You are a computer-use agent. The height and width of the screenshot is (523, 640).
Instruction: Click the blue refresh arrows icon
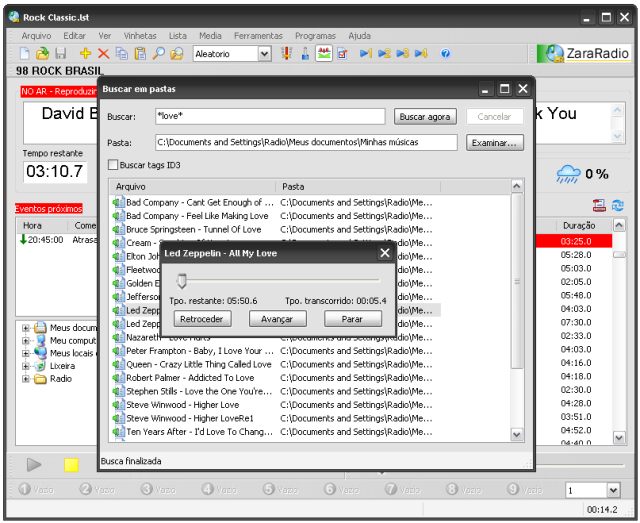tap(618, 205)
